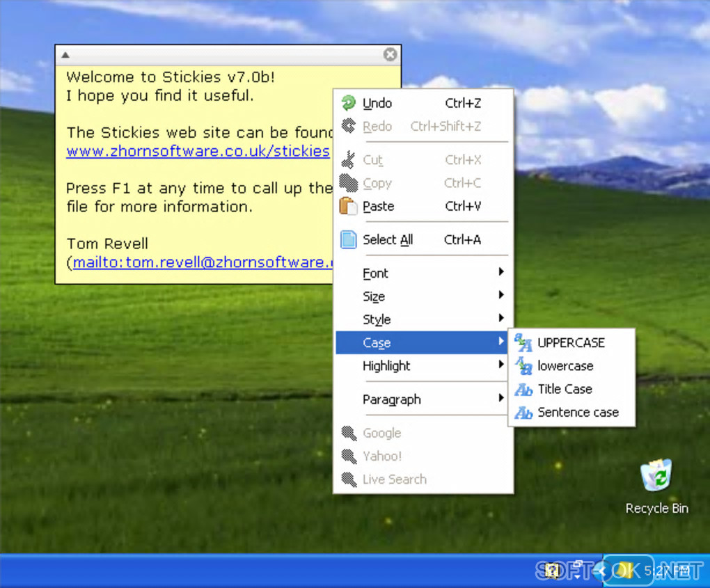Apply Title Case to text
This screenshot has height=588, width=710.
(x=571, y=389)
